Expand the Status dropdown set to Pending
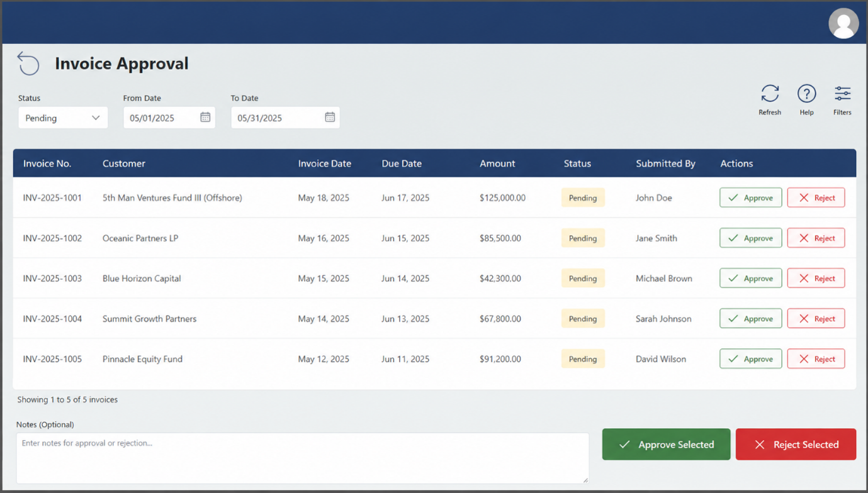This screenshot has height=493, width=868. (x=63, y=118)
